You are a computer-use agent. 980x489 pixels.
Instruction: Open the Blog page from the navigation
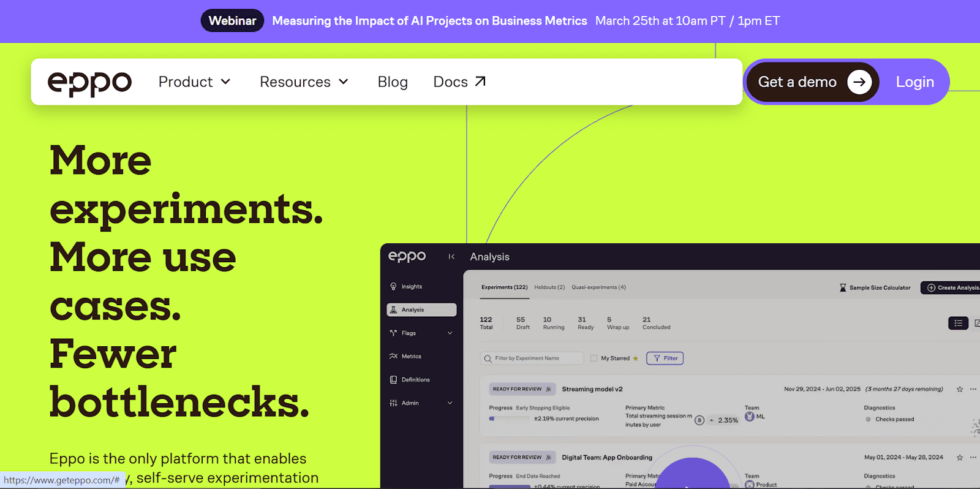pyautogui.click(x=393, y=81)
